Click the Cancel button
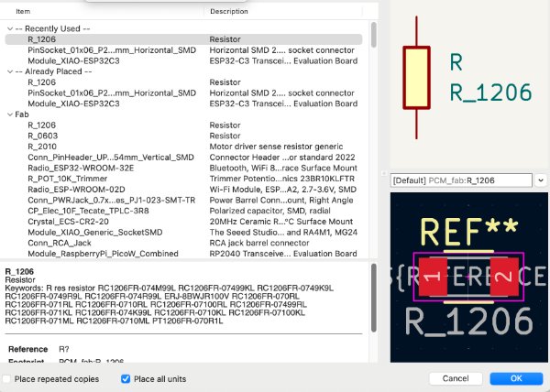This screenshot has height=392, width=550. coord(456,378)
